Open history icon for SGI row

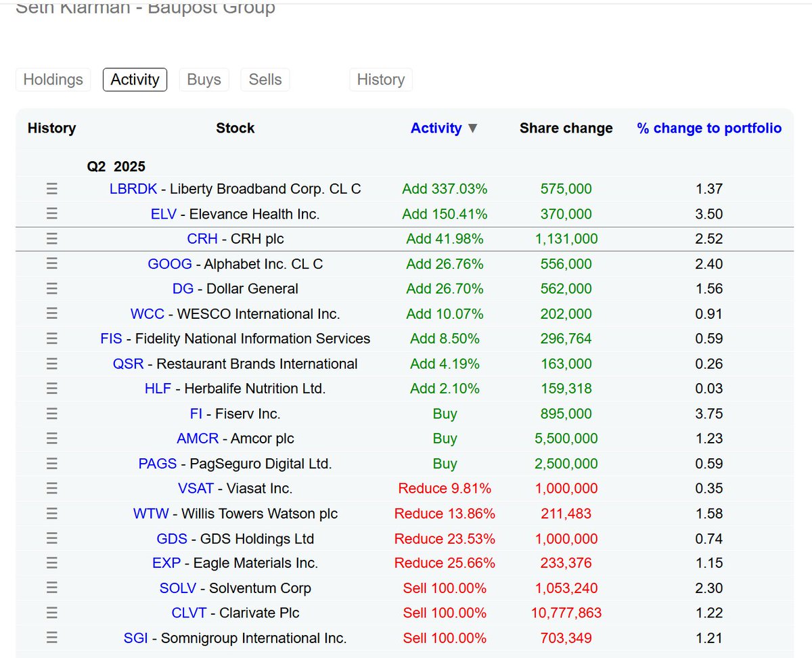pyautogui.click(x=52, y=638)
